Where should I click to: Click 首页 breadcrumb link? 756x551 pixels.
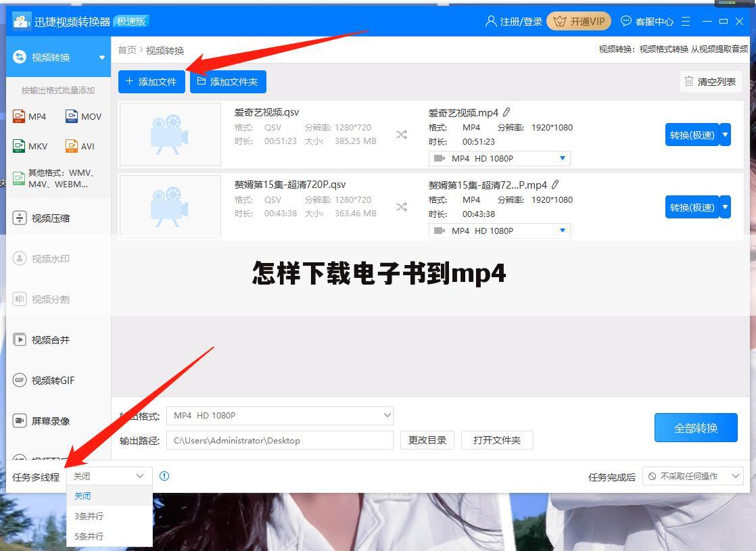pyautogui.click(x=127, y=50)
